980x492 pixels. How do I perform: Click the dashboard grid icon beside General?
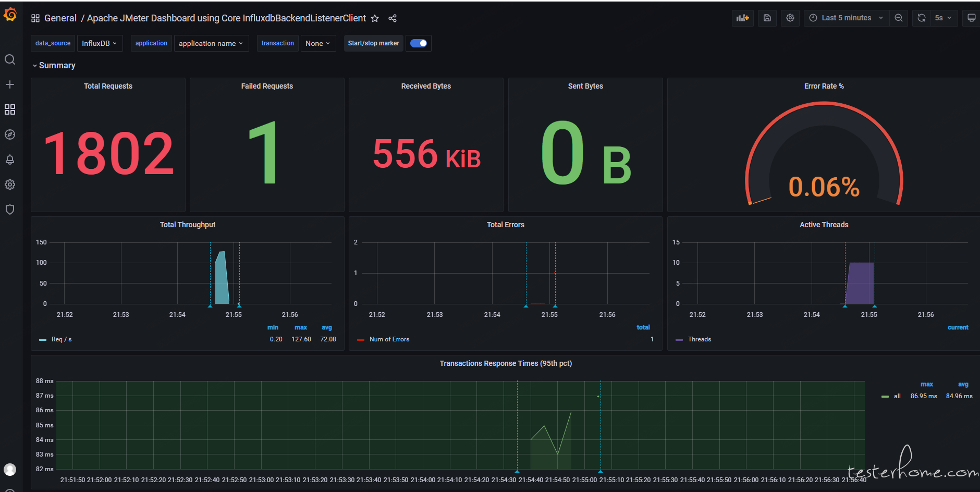click(x=35, y=18)
